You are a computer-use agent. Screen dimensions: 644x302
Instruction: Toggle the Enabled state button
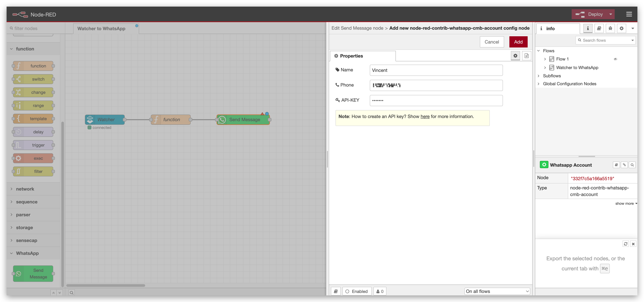point(357,291)
